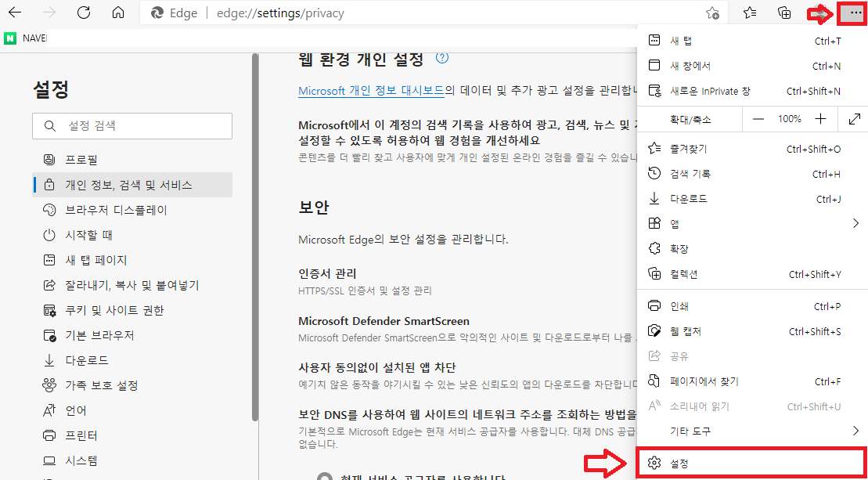868x480 pixels.
Task: Click 사용자 동의없이 설치된 앱 차단 row
Action: 466,375
